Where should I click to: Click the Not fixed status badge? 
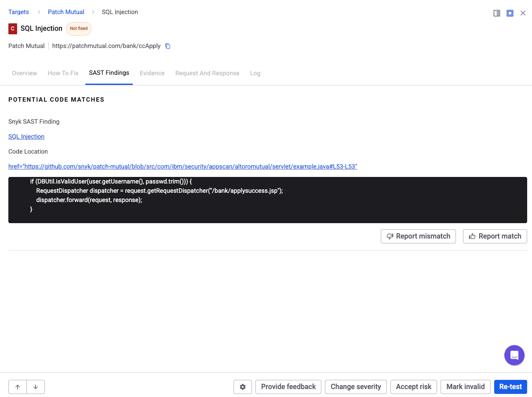coord(79,29)
